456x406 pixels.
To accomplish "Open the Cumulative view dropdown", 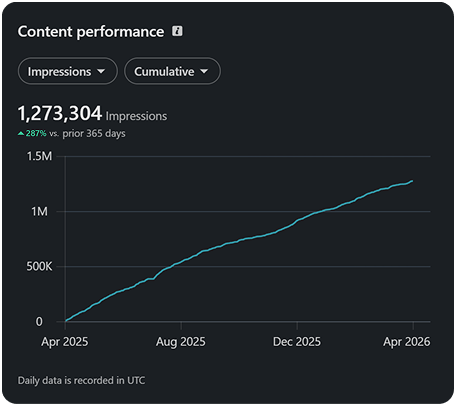I will tap(172, 71).
